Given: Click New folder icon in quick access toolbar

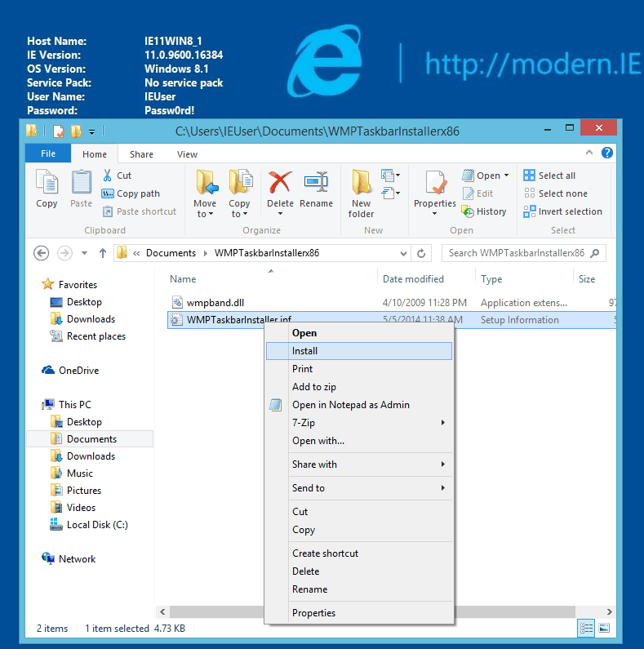Looking at the screenshot, I should [76, 131].
